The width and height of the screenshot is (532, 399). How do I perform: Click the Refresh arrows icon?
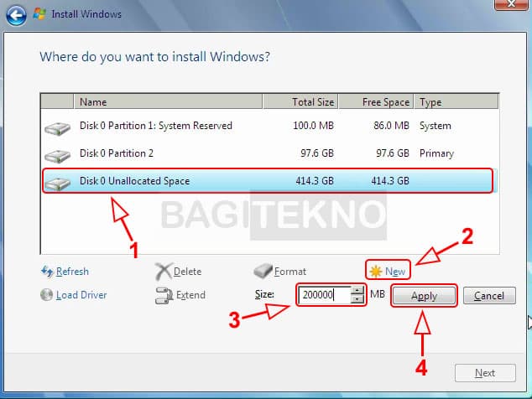tap(47, 272)
